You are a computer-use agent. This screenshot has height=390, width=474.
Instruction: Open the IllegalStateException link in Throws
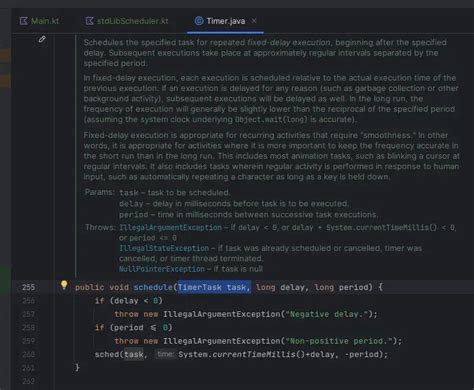(164, 248)
